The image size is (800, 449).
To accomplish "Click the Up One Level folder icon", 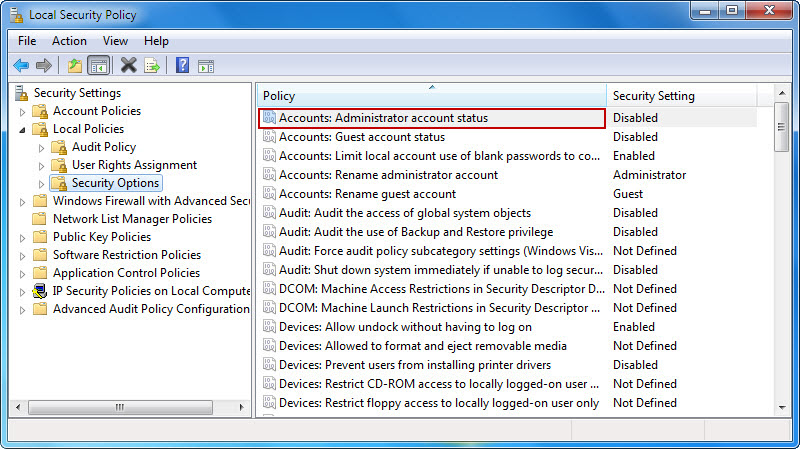I will [74, 66].
